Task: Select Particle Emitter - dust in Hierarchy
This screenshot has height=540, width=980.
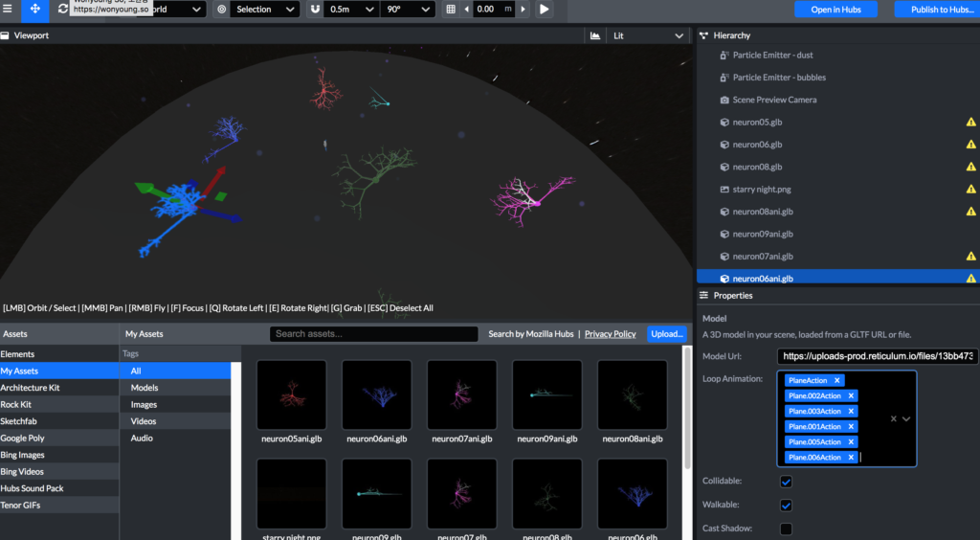Action: (838, 55)
